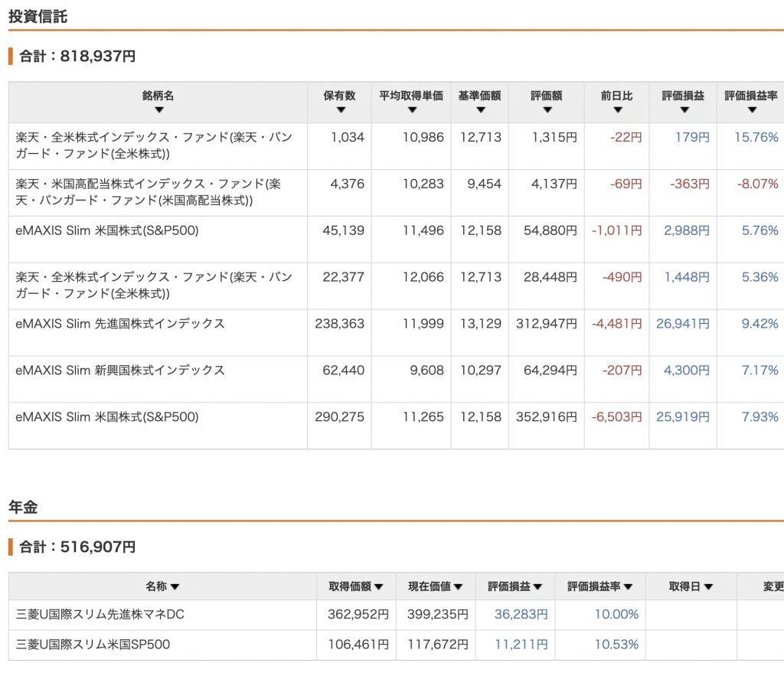Screen dimensions: 784x679
Task: Sort pension table by 評価損益 header
Action: click(x=515, y=586)
